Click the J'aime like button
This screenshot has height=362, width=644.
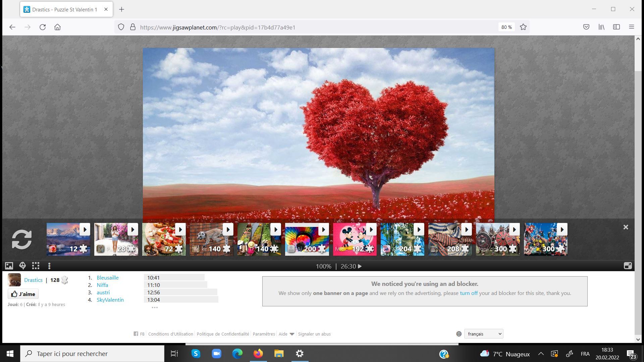click(23, 294)
